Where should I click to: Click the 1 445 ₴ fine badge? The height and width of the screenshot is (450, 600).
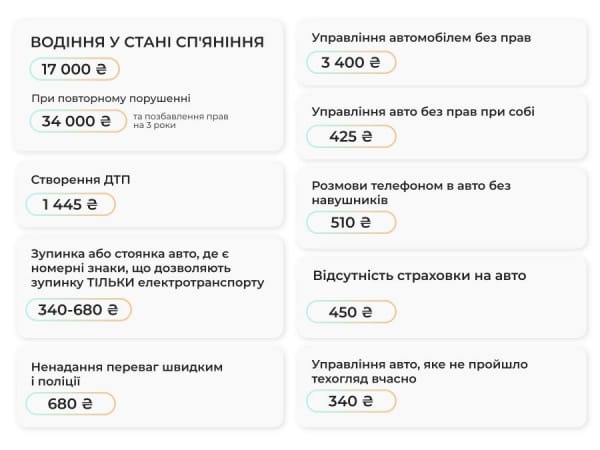click(70, 204)
